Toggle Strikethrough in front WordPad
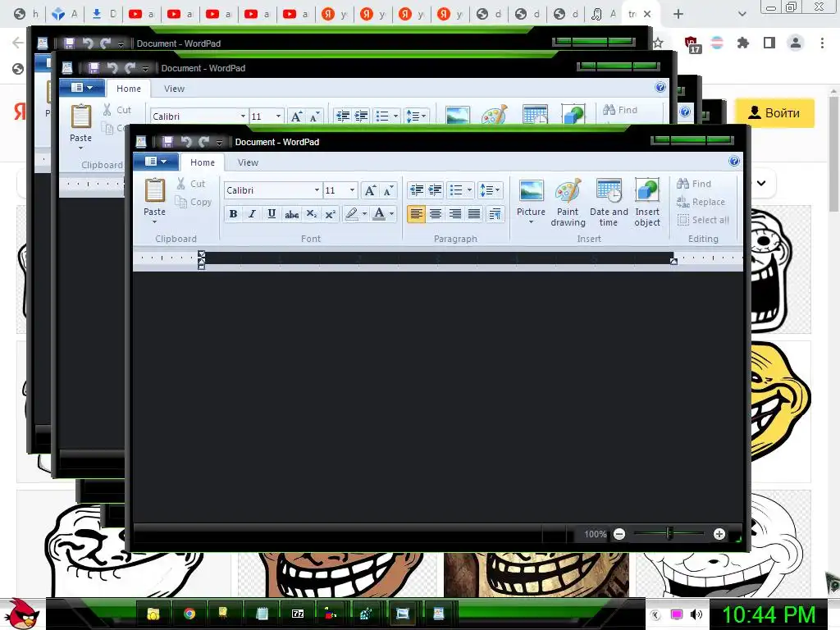840x630 pixels. pos(291,214)
